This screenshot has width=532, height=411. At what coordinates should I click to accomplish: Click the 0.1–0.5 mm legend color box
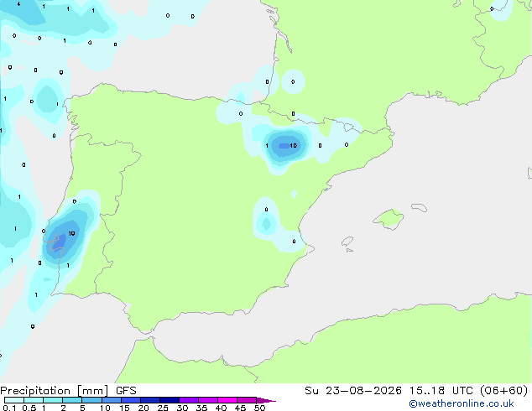[x=14, y=400]
